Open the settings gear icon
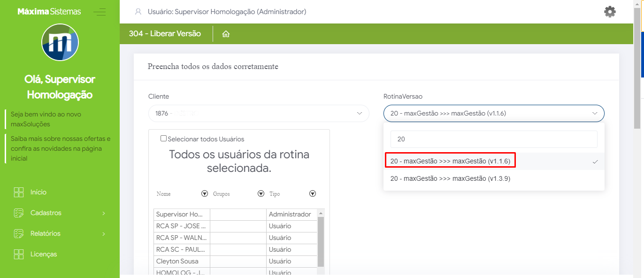The image size is (644, 278). point(610,12)
